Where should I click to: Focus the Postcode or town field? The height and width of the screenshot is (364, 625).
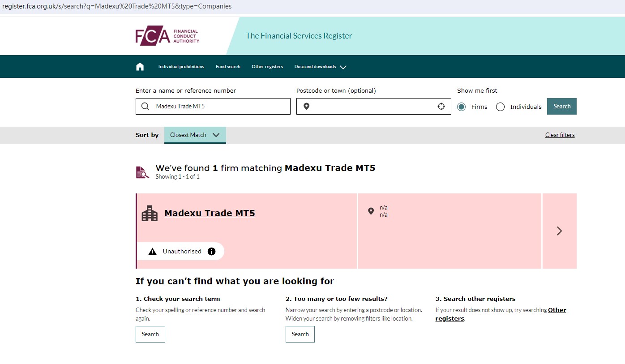374,107
